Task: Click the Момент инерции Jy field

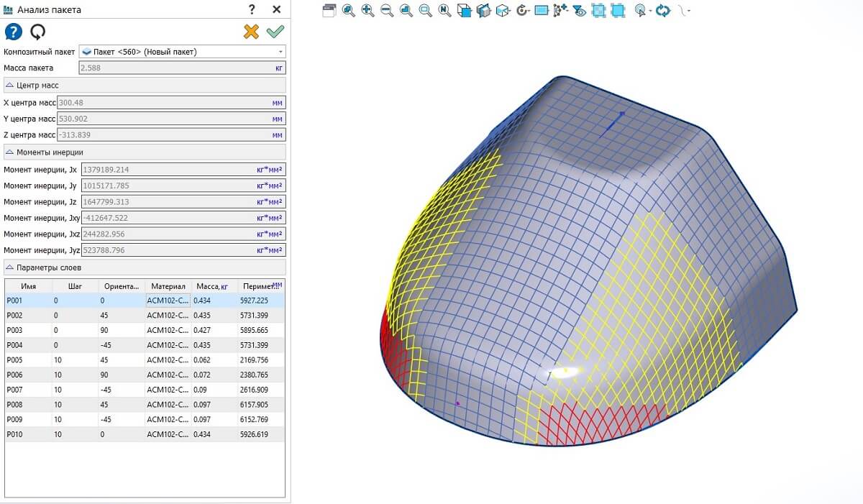Action: click(183, 185)
